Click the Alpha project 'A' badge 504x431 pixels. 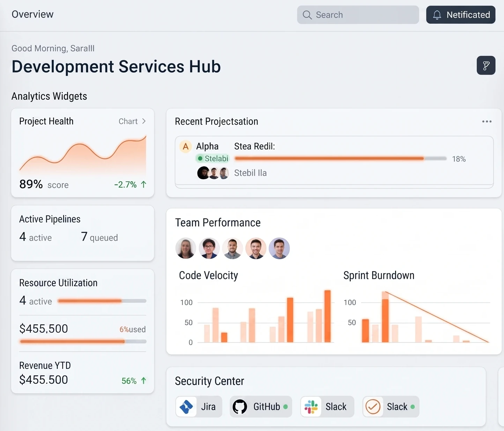tap(186, 146)
